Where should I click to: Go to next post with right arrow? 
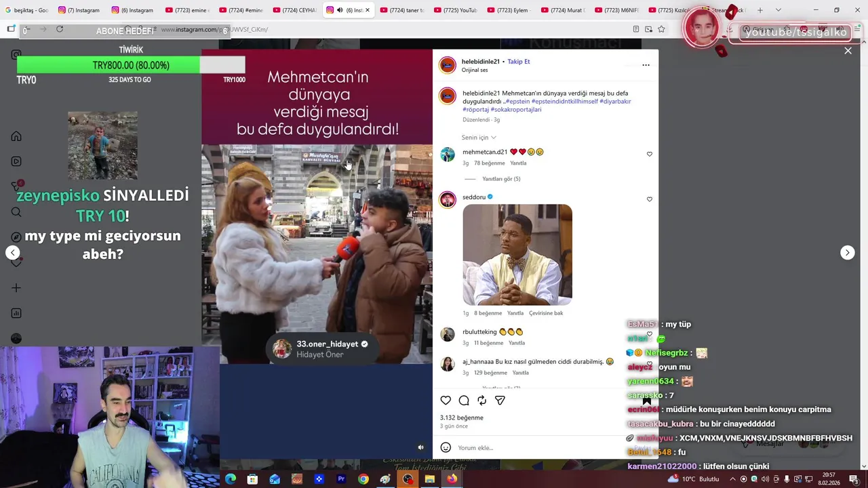click(847, 252)
